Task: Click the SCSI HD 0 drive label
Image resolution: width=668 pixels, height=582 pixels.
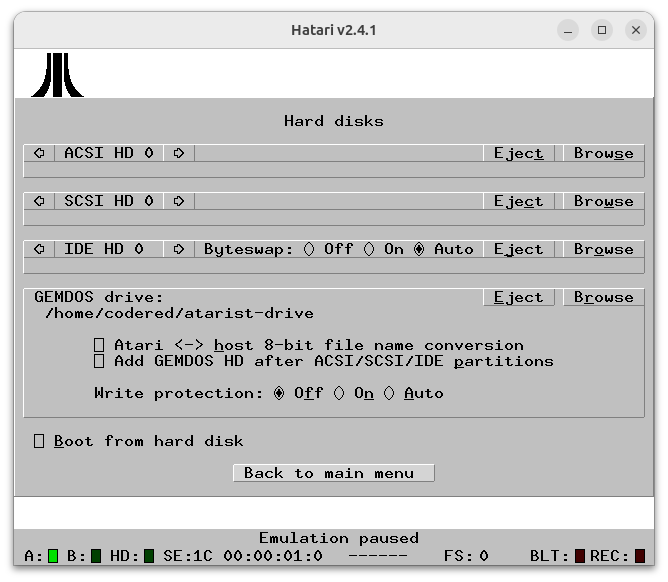Action: (109, 201)
